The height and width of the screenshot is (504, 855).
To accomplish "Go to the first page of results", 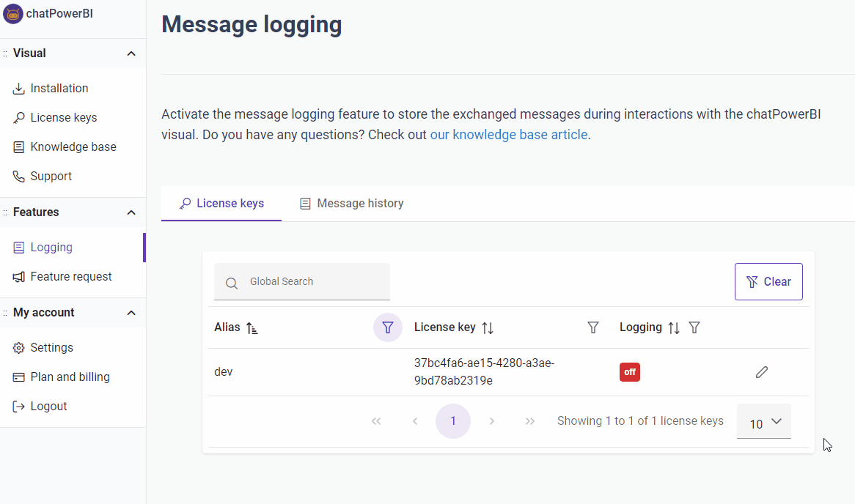I will pyautogui.click(x=376, y=421).
